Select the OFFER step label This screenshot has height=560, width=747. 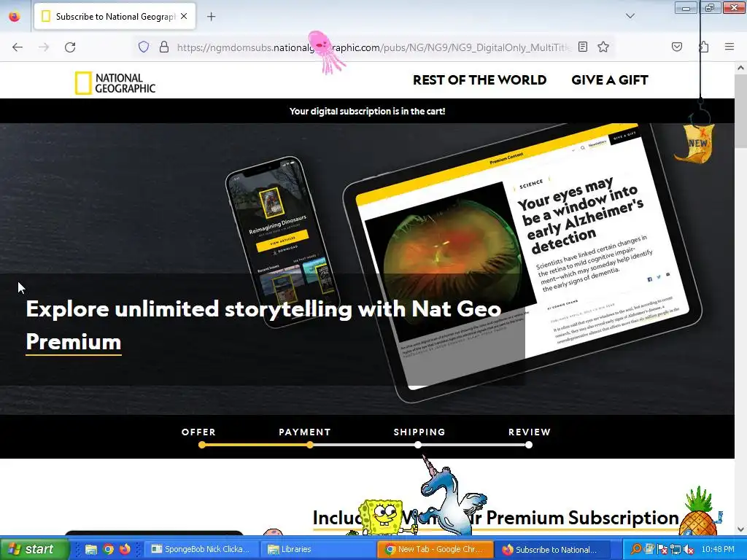tap(198, 432)
